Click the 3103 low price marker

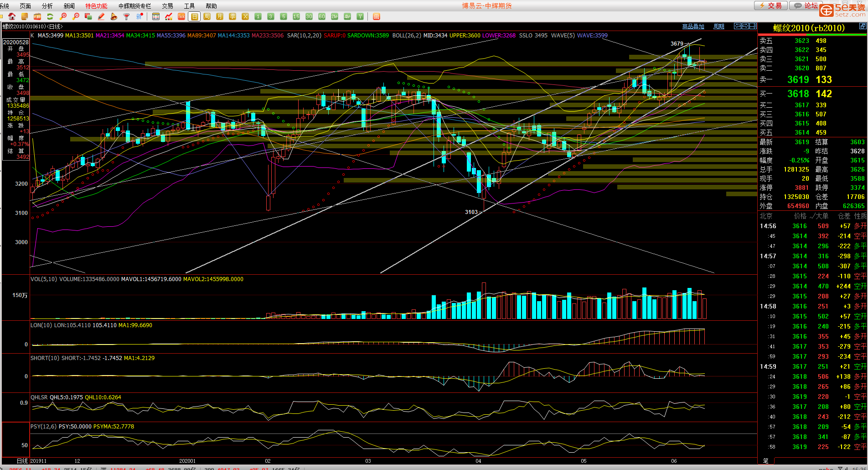pos(471,212)
